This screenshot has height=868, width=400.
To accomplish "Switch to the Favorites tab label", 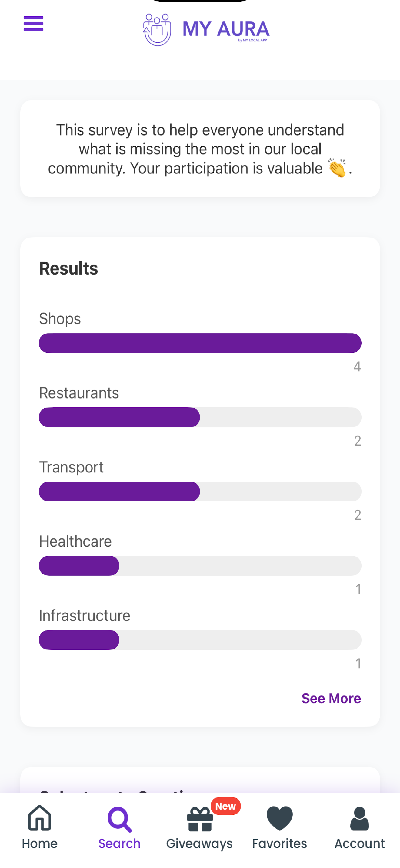I will 280,843.
